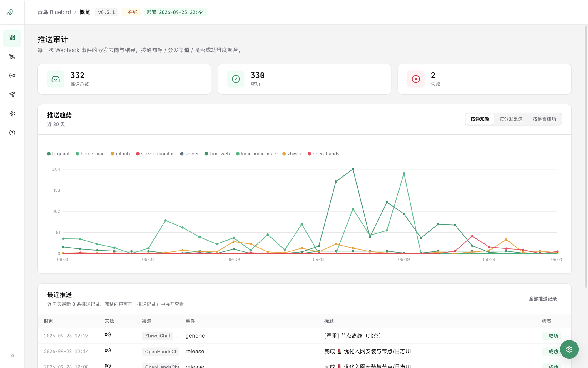Viewport: 588px width, 368px height.
Task: Click source icon in 12:23 push row
Action: pos(108,335)
